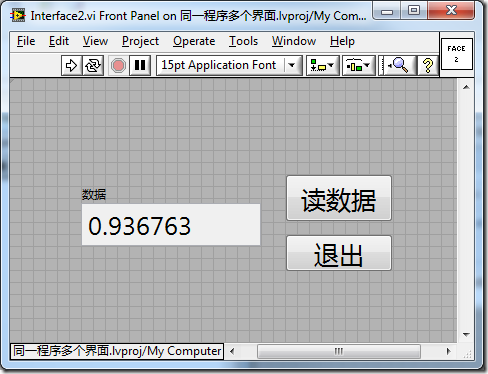
Task: Open the Align Objects tool
Action: 318,65
